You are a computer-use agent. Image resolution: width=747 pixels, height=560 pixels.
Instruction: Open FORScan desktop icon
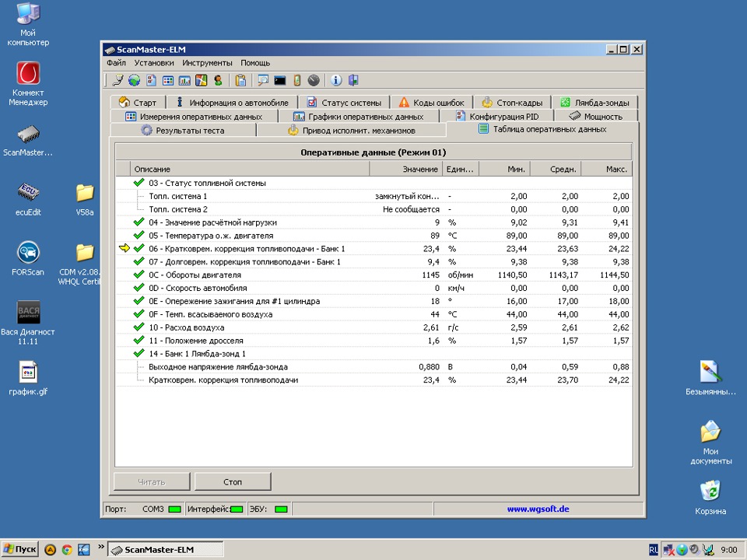click(x=28, y=258)
